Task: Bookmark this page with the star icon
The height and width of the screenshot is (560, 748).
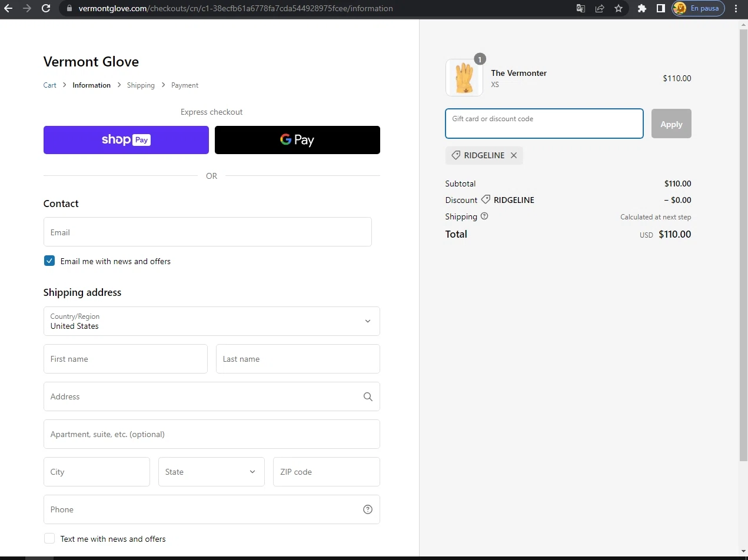Action: (619, 8)
